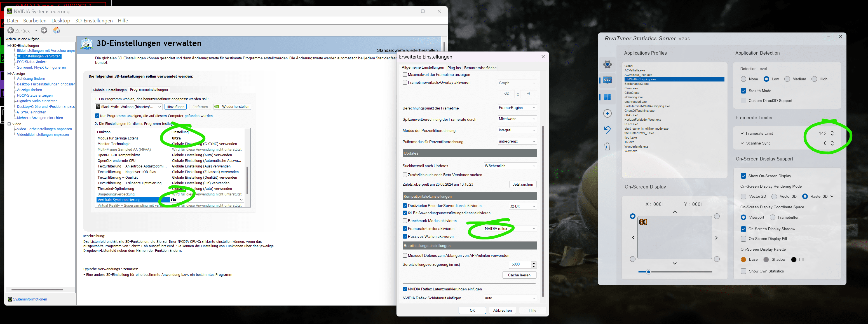Click NVIDIA home icon in toolbar
This screenshot has width=868, height=324.
tap(57, 30)
